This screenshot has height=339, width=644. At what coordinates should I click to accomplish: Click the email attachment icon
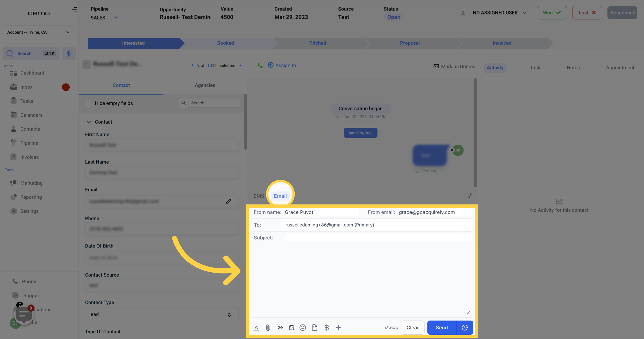pyautogui.click(x=268, y=328)
